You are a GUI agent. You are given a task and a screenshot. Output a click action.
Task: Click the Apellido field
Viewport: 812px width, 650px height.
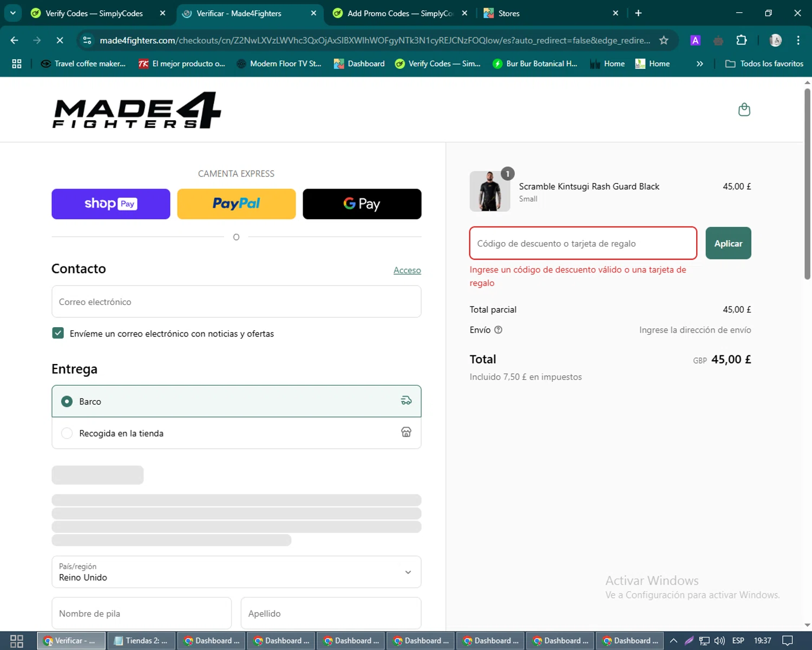click(x=331, y=613)
